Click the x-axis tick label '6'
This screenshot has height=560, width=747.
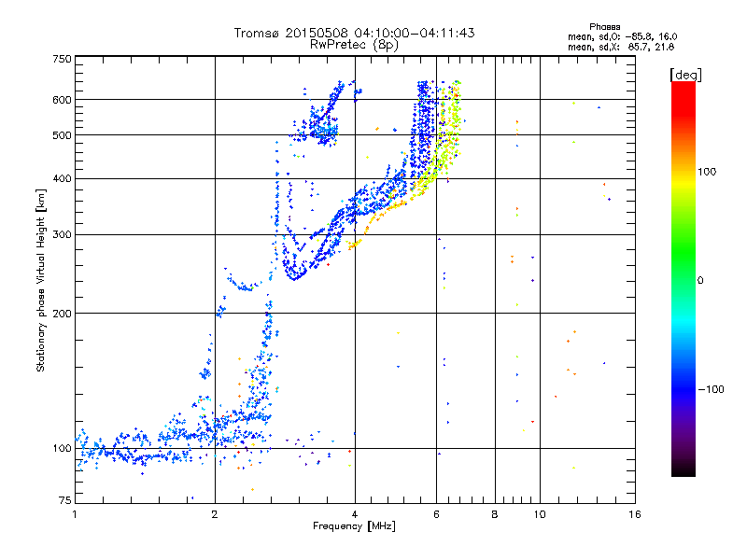click(x=436, y=514)
